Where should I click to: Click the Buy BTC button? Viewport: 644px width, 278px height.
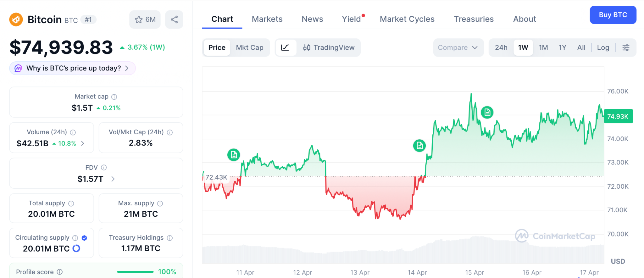coord(613,15)
